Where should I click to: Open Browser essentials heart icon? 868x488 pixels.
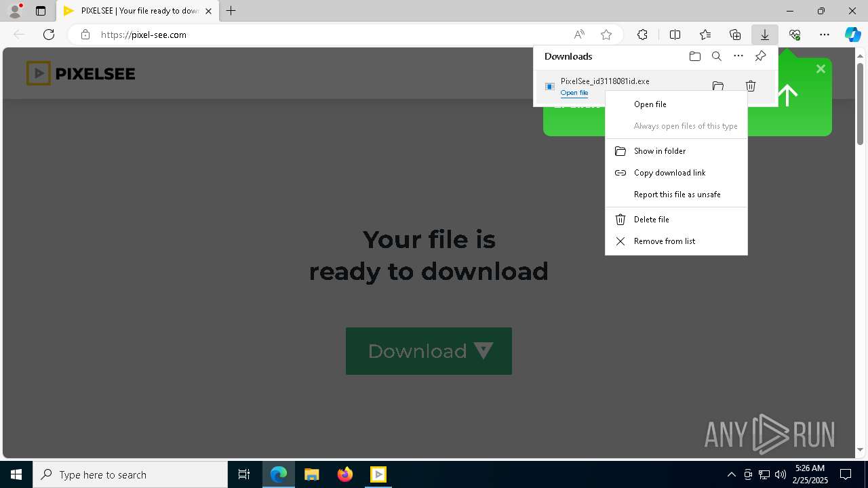795,35
